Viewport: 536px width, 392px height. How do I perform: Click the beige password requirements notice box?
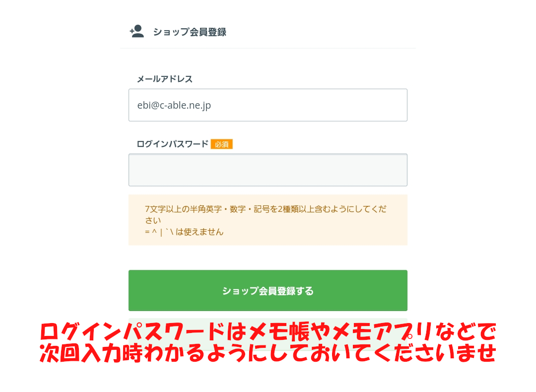268,220
